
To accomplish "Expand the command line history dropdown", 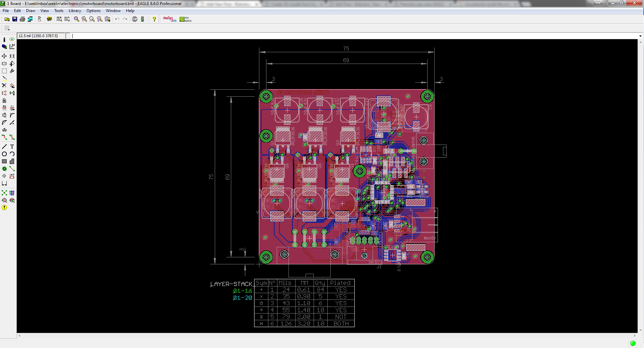I will (x=640, y=36).
